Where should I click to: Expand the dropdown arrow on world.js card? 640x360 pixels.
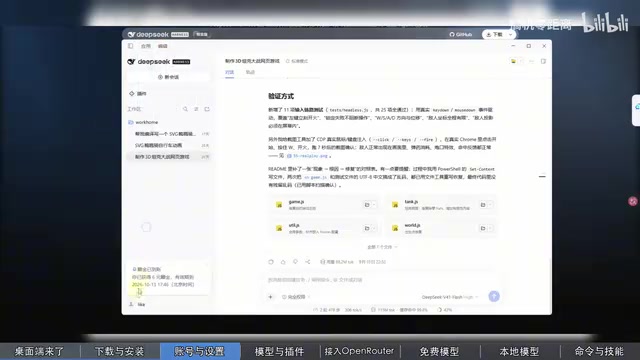click(x=490, y=228)
